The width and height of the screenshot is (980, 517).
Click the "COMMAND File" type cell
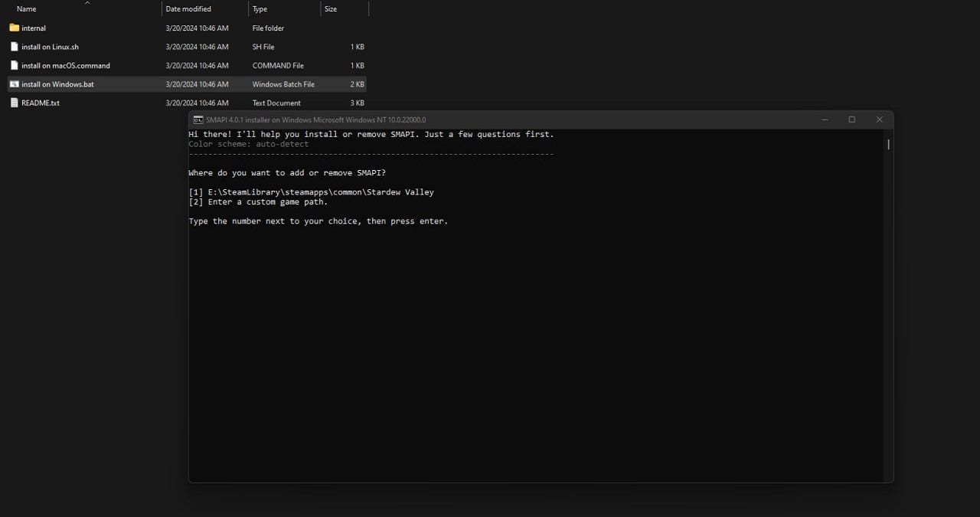pos(278,66)
